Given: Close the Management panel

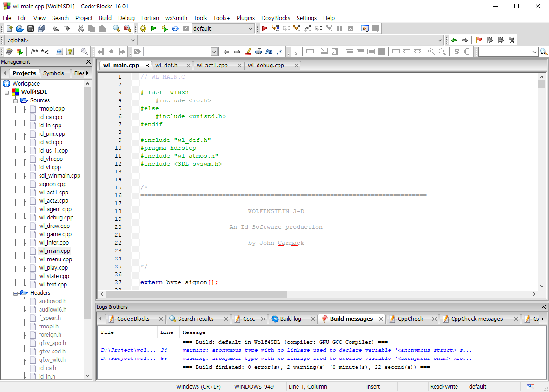Looking at the screenshot, I should [x=88, y=62].
